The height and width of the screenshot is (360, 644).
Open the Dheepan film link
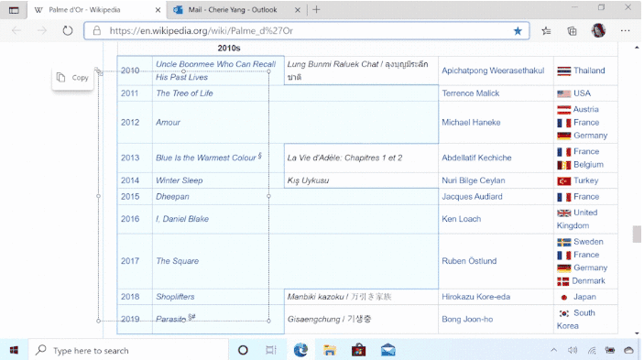172,197
